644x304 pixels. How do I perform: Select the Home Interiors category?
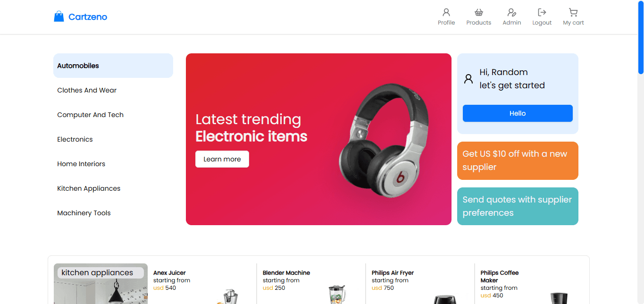point(81,164)
